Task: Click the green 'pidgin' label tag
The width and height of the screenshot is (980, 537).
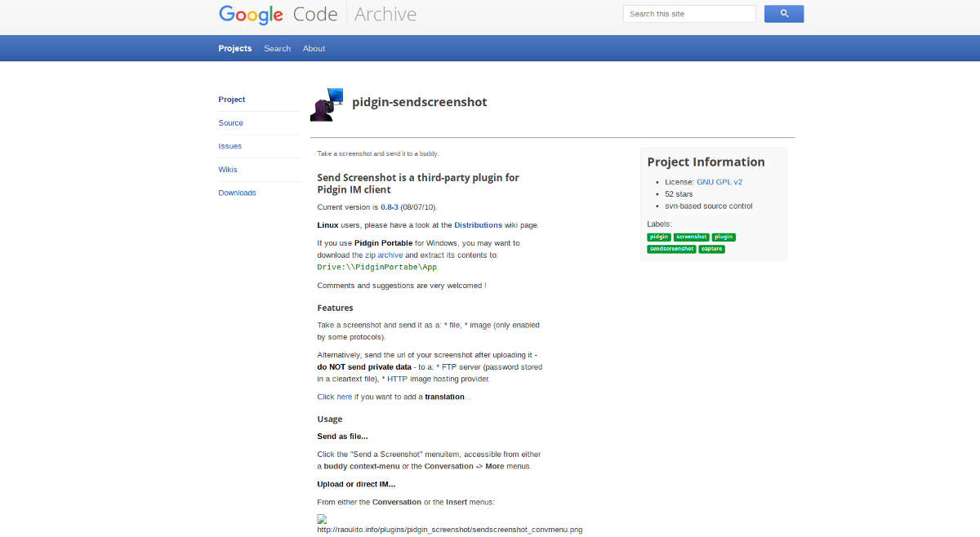Action: (x=658, y=237)
